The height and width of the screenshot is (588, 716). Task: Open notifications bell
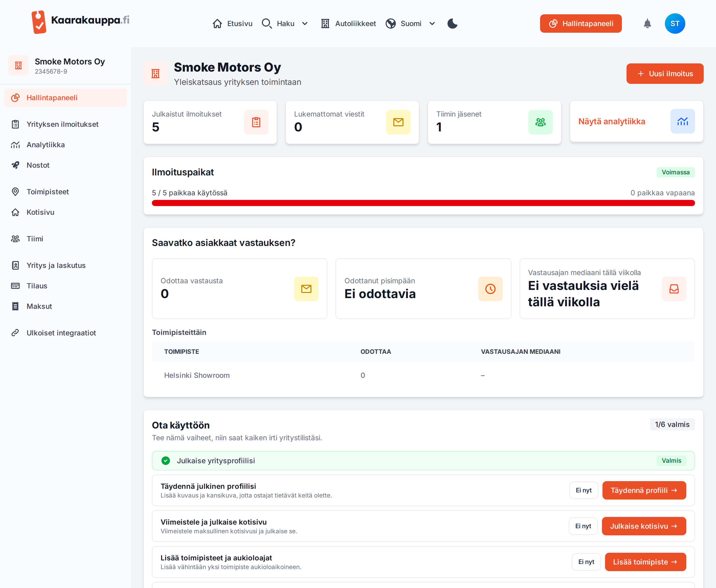pos(647,23)
